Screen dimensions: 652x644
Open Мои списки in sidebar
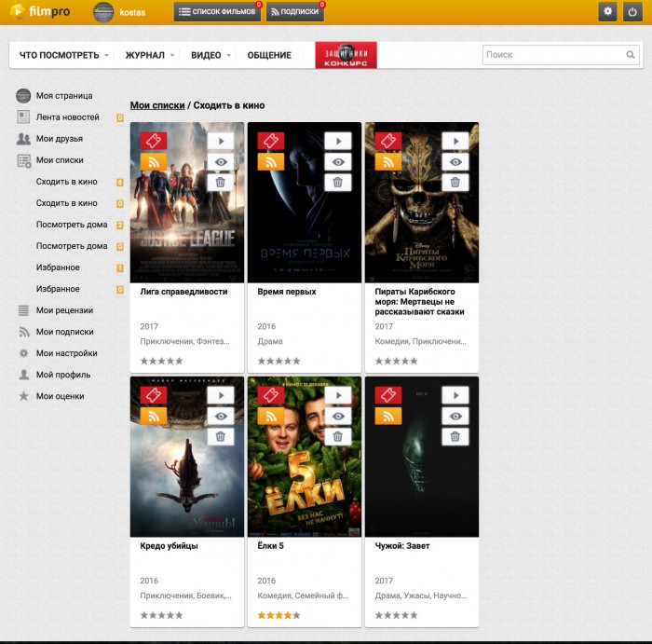click(x=50, y=160)
